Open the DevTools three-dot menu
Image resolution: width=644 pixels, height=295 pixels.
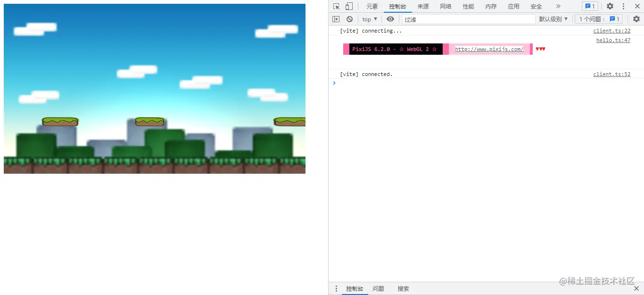tap(623, 6)
